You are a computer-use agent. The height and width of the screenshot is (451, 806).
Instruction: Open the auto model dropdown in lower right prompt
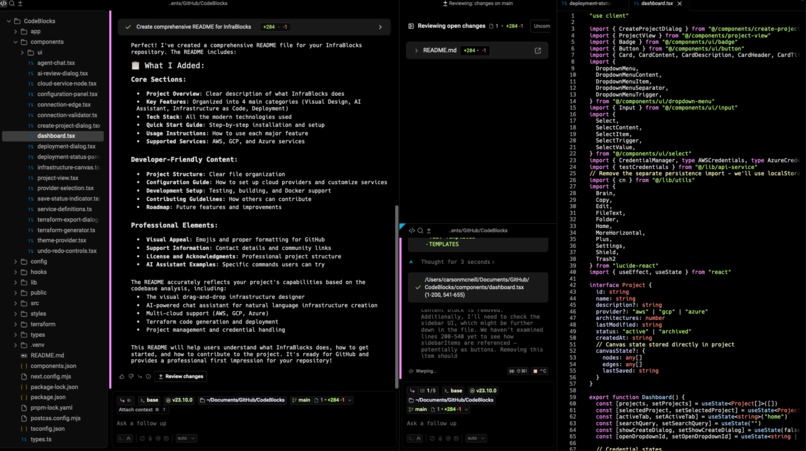tap(475, 438)
